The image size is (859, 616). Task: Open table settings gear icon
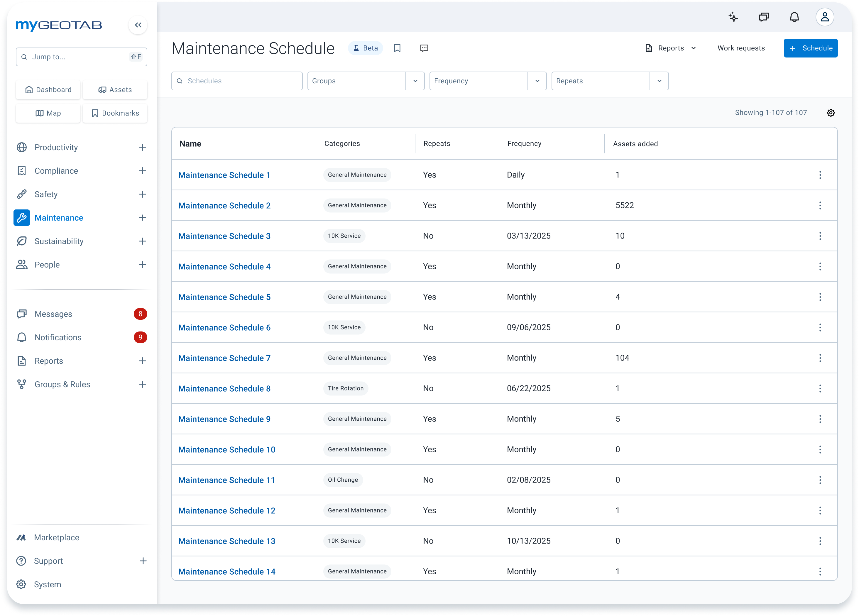[831, 113]
